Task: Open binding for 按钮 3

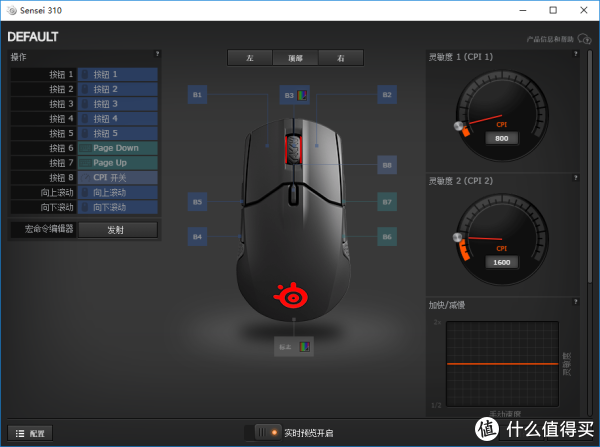Action: [x=118, y=104]
